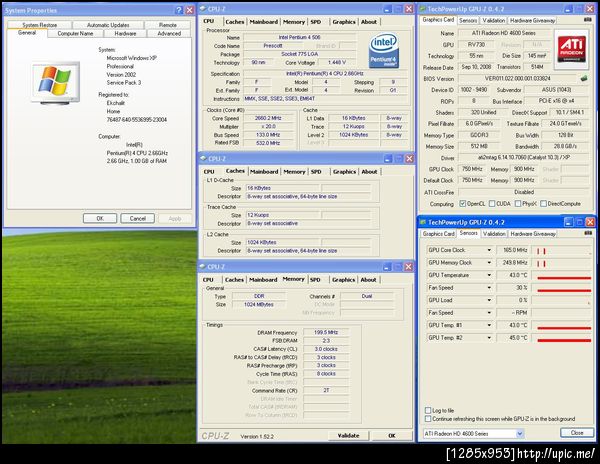Open the Fan Speed percent sensor dropdown
This screenshot has height=464, width=600.
489,288
